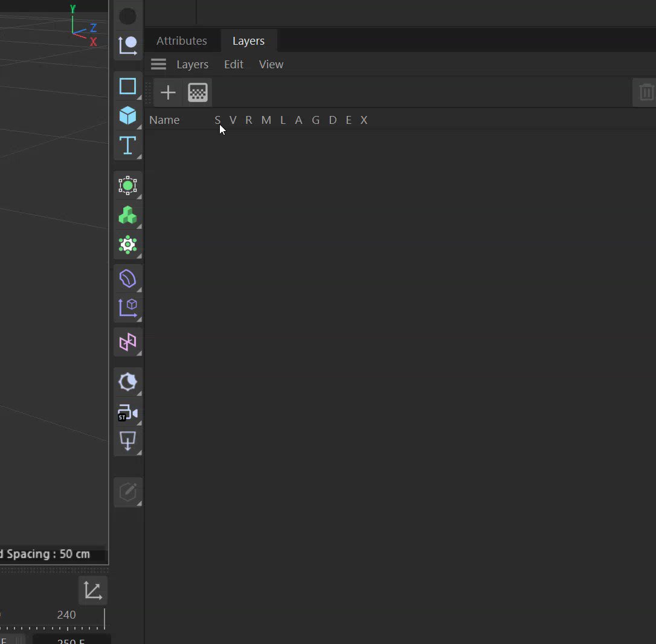Add a Cube primitive object
The height and width of the screenshot is (644, 656).
127,115
